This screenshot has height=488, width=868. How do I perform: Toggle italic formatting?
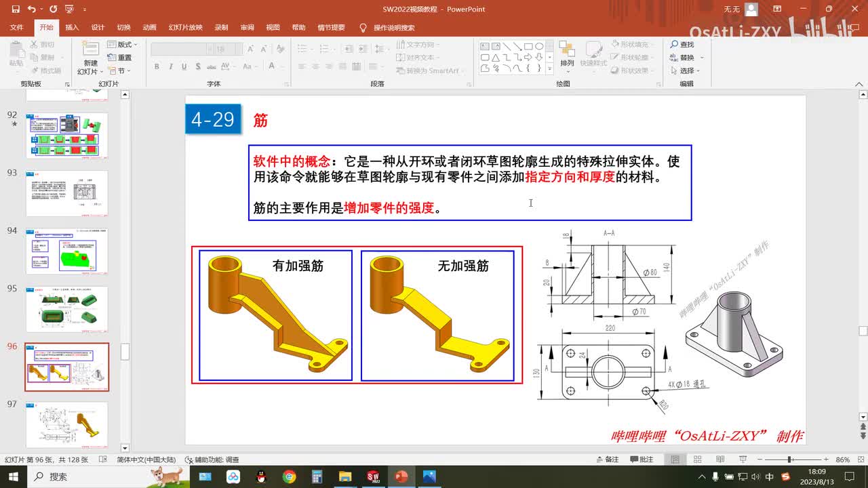click(x=171, y=66)
